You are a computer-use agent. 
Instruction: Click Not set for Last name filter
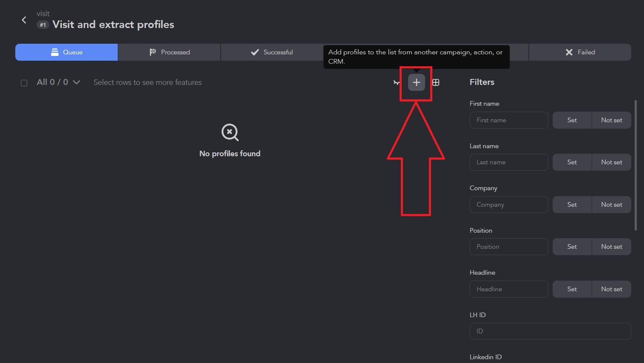[612, 162]
